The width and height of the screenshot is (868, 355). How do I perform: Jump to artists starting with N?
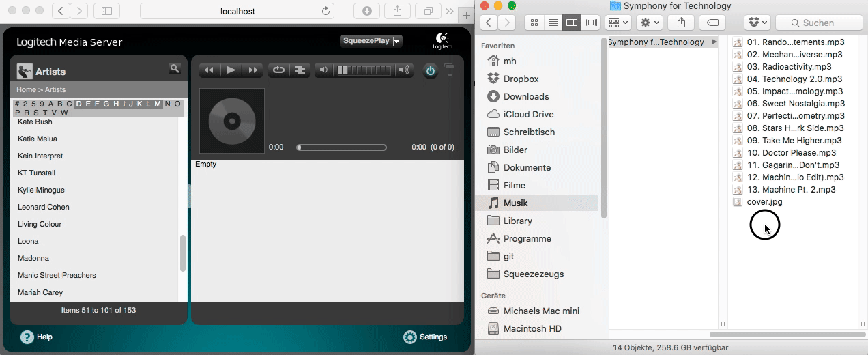[x=167, y=104]
